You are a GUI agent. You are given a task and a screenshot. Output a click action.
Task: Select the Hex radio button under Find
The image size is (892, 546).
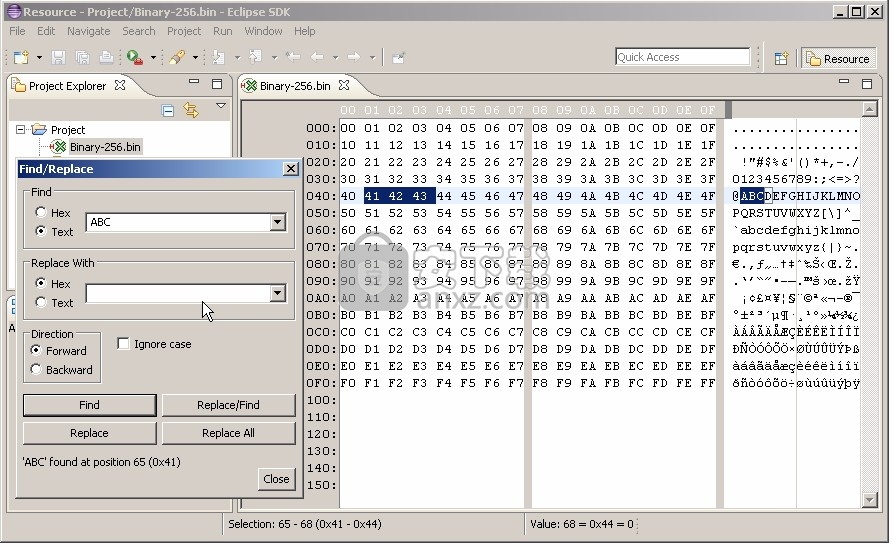point(41,213)
